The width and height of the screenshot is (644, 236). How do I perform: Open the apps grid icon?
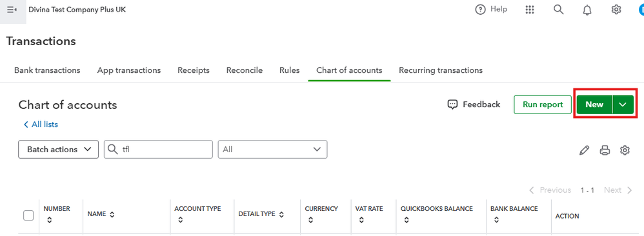point(530,10)
